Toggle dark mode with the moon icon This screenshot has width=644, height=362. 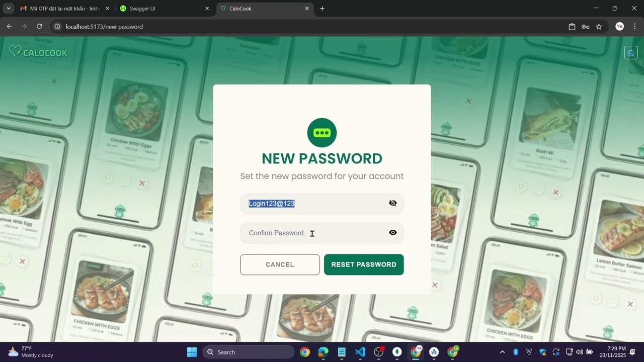631,53
